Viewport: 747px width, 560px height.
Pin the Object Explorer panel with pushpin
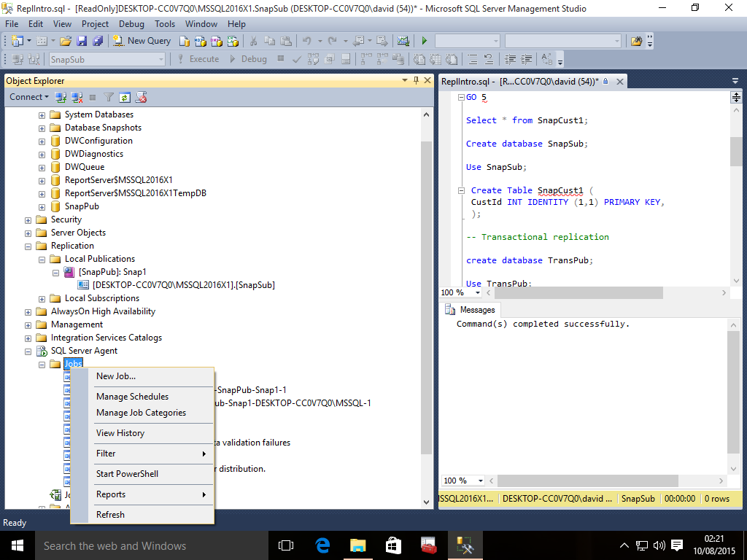click(x=417, y=81)
